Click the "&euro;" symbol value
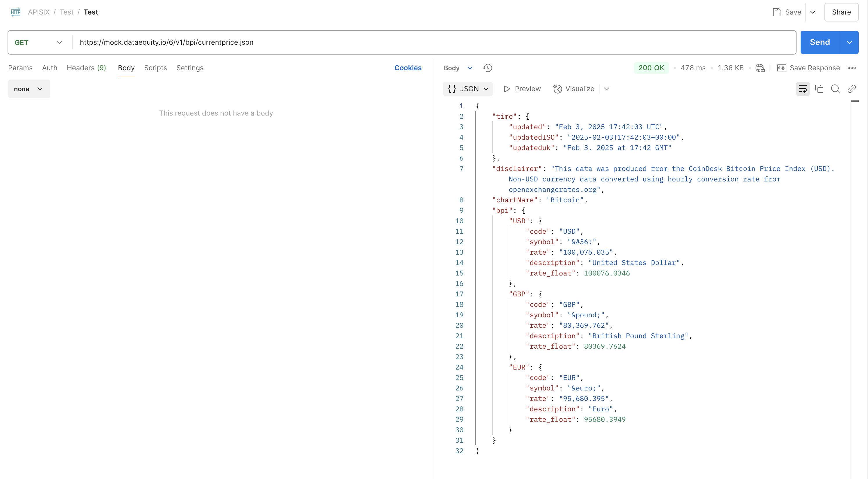The width and height of the screenshot is (868, 479). click(584, 388)
